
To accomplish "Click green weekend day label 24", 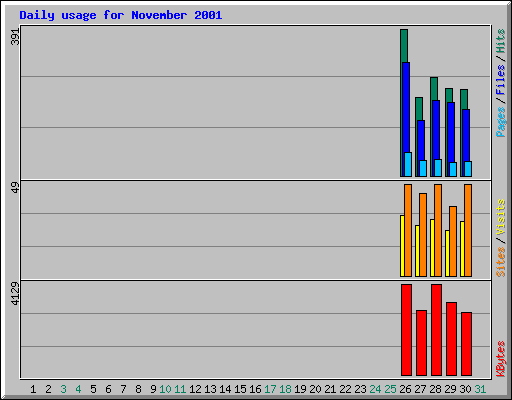I will 375,389.
